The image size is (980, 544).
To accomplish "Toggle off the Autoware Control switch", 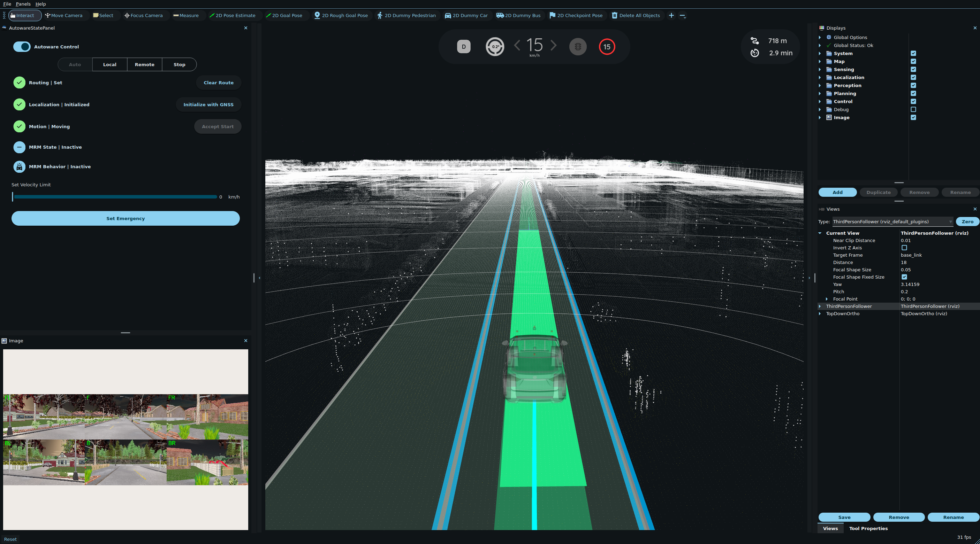I will (22, 46).
